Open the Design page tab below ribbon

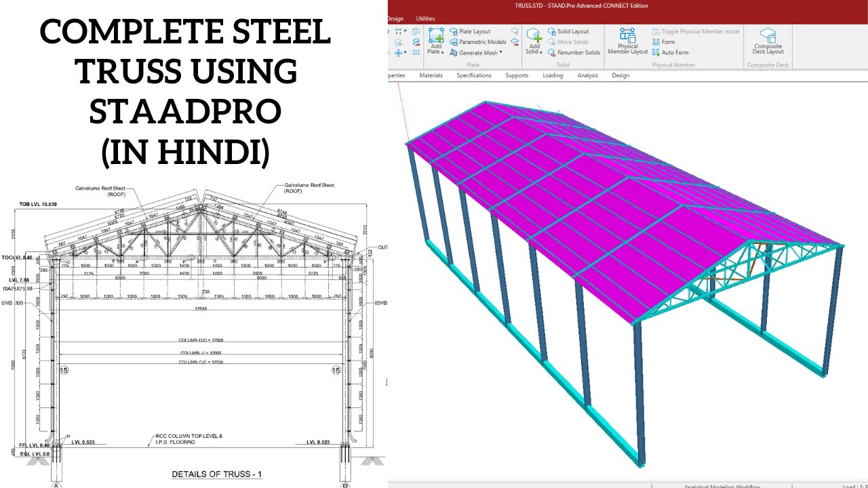620,75
